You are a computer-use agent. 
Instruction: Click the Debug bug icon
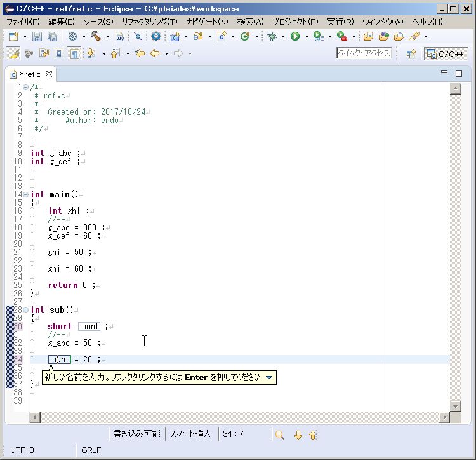272,37
